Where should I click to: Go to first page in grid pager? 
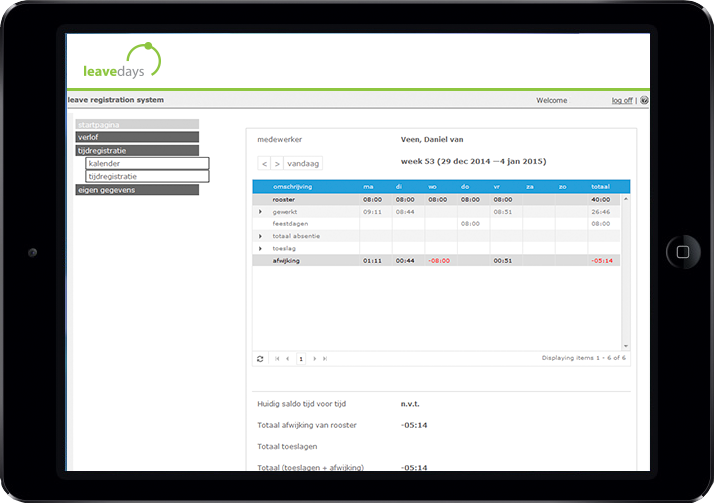(x=277, y=359)
